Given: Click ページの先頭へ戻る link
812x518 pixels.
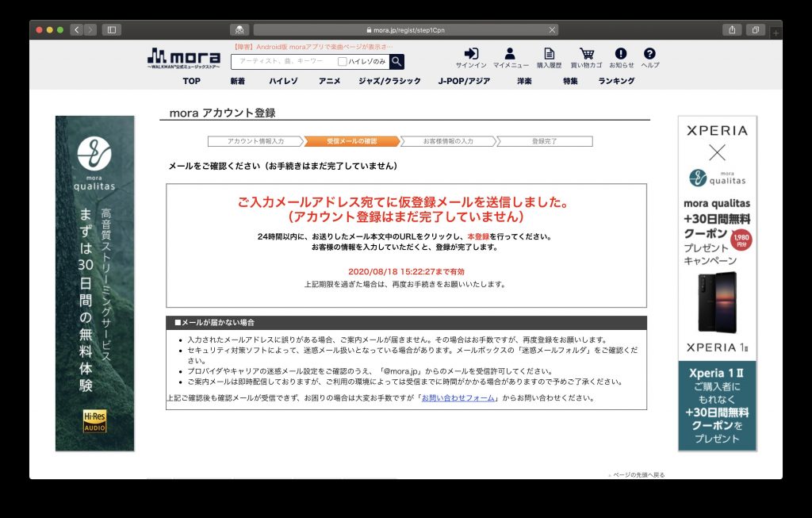Looking at the screenshot, I should 637,474.
